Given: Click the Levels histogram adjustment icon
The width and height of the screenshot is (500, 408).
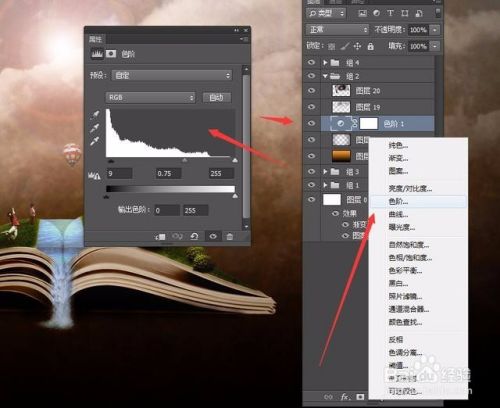Looking at the screenshot, I should [97, 54].
